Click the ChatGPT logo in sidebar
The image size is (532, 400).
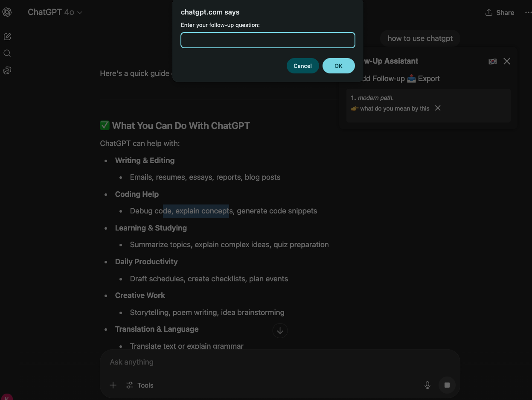tap(7, 12)
